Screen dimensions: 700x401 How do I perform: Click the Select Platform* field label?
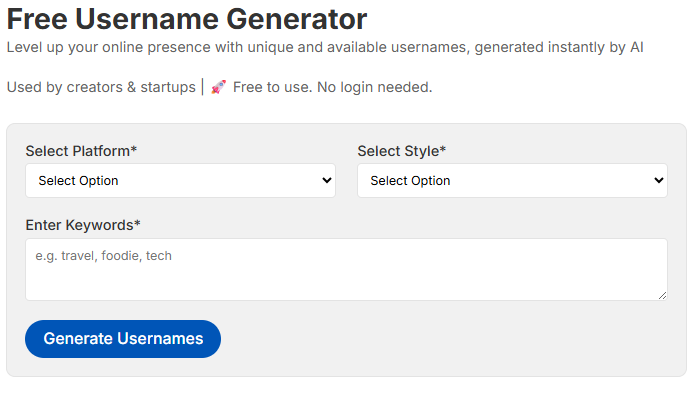click(81, 151)
